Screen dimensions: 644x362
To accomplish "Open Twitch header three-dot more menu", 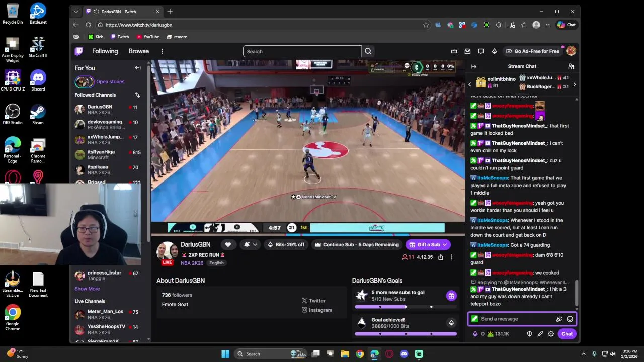I will [x=162, y=51].
